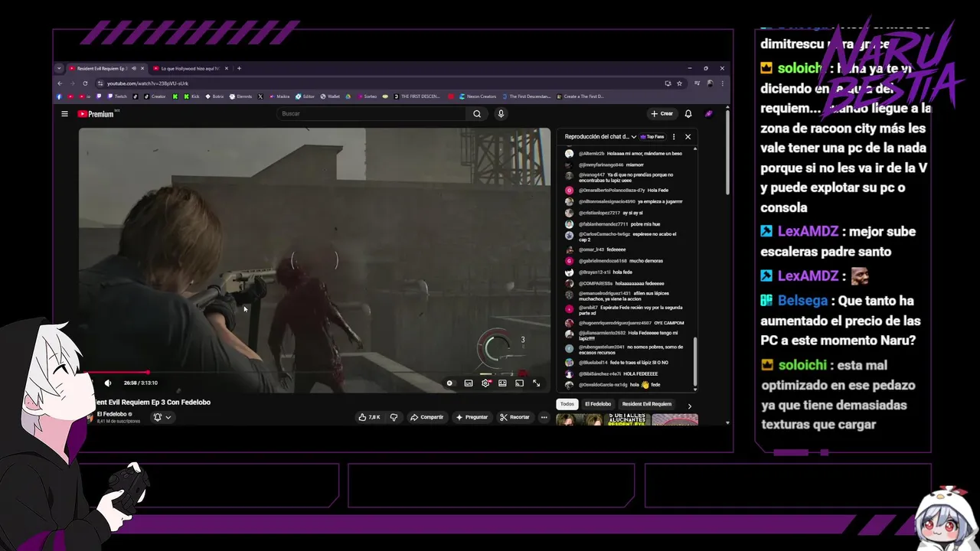
Task: Open the Editor bookmark
Action: [305, 96]
